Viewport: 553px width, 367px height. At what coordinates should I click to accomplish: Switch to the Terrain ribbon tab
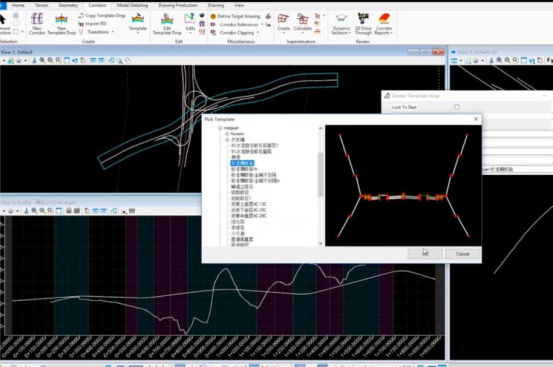click(x=42, y=5)
